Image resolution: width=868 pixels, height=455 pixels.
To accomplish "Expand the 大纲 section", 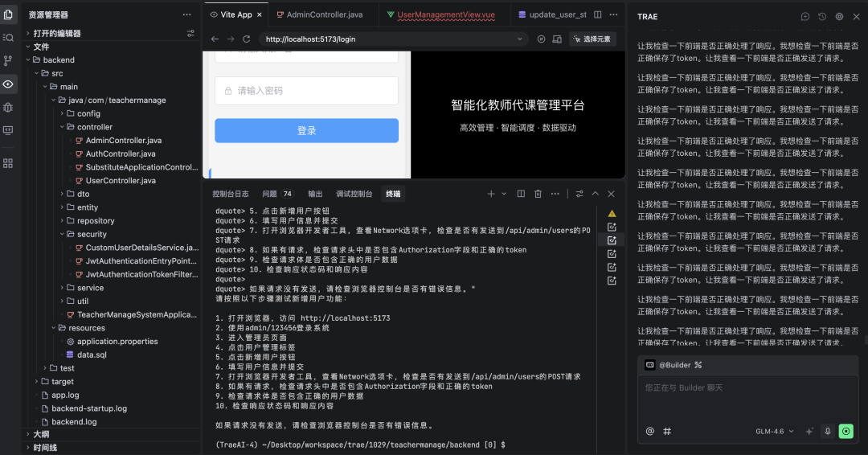I will coord(41,434).
